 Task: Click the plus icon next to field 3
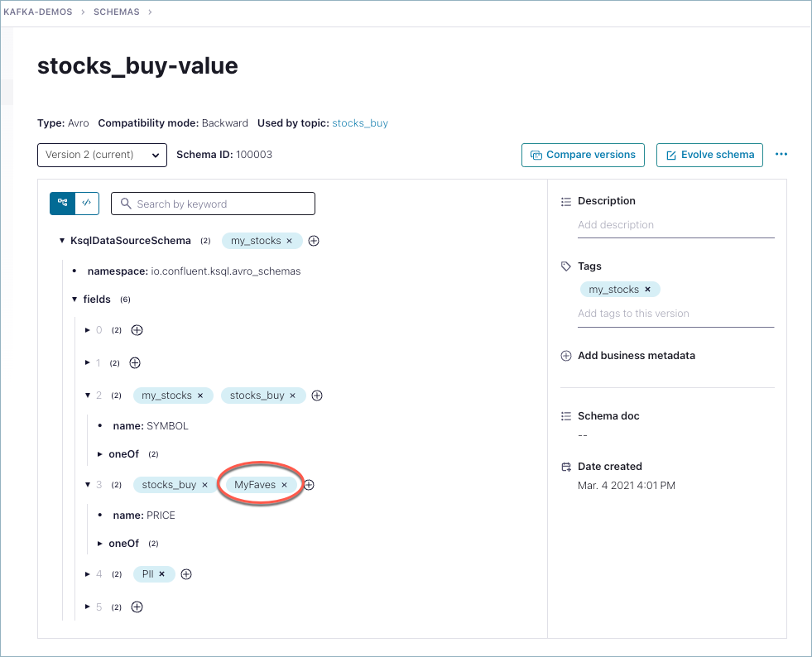pos(309,484)
